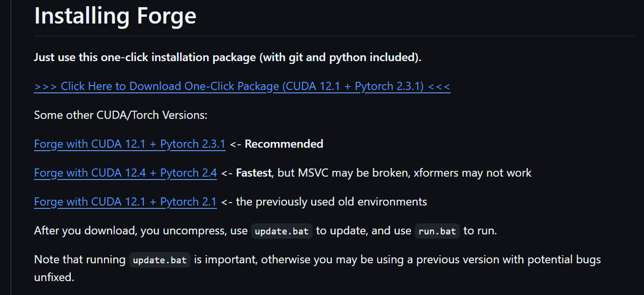Click the word "unfixed." on the last line
The height and width of the screenshot is (295, 644).
[54, 279]
